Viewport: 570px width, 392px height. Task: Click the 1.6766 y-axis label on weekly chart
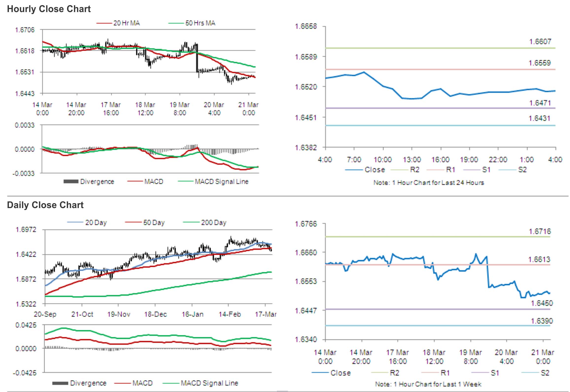[306, 224]
